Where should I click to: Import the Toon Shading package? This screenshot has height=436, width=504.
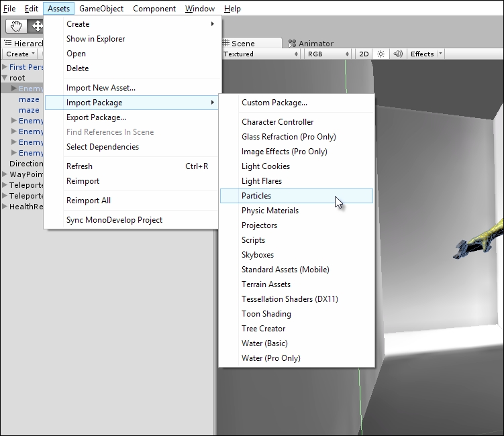(x=297, y=314)
